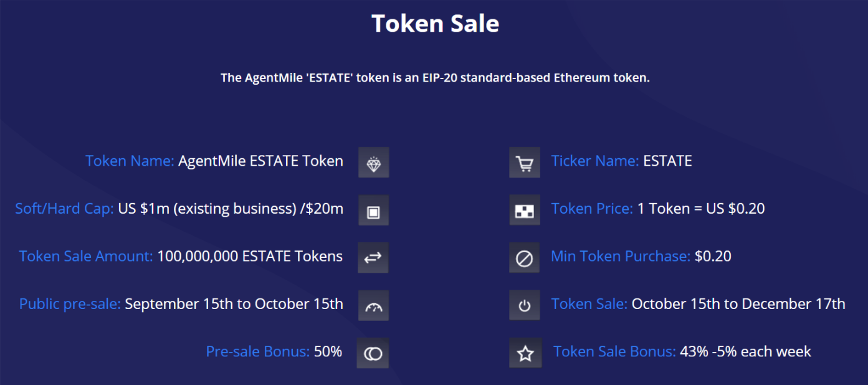
Task: Select the prohibited circle icon by Min Token Purchase
Action: (x=525, y=257)
